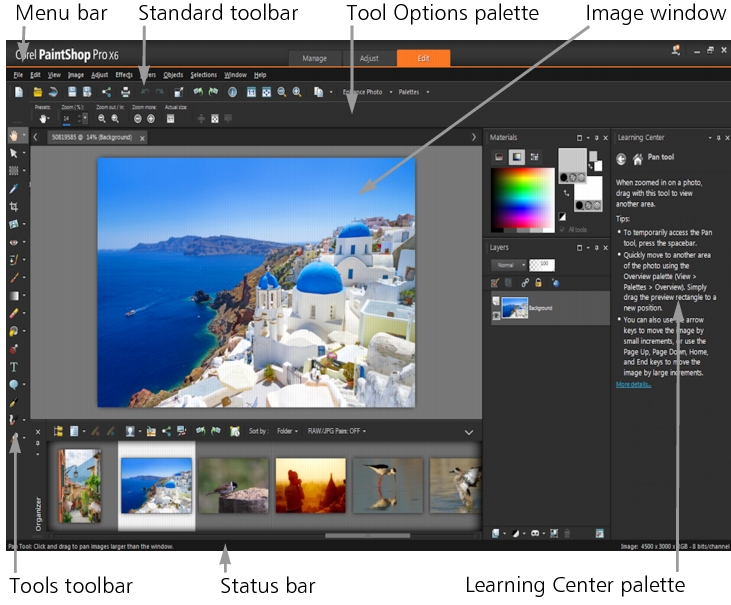Click the Share icon in Standard toolbar
This screenshot has height=605, width=731.
107,92
